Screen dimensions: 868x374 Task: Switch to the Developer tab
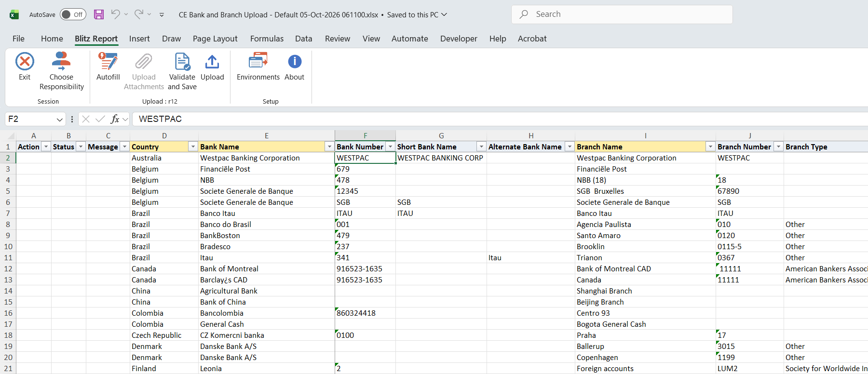click(x=459, y=39)
